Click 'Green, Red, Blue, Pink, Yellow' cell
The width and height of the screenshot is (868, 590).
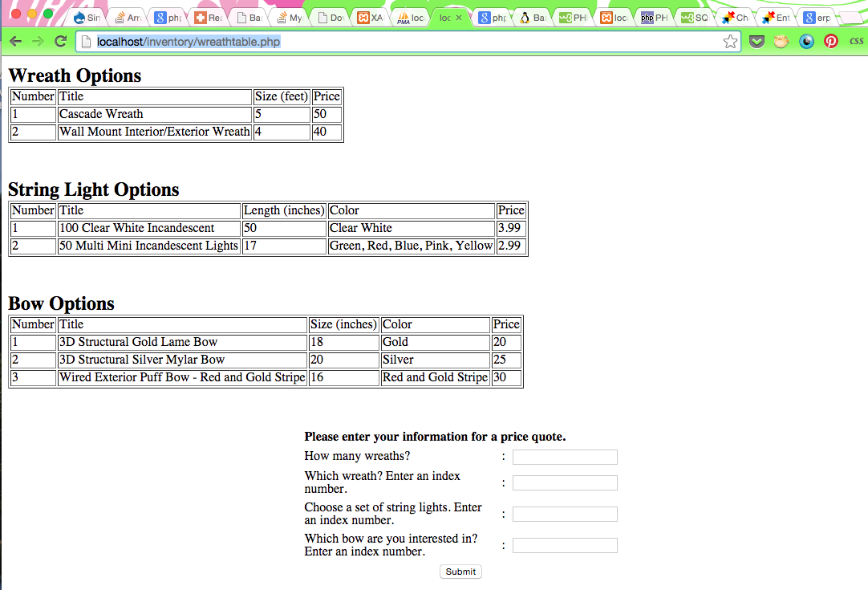(x=411, y=246)
